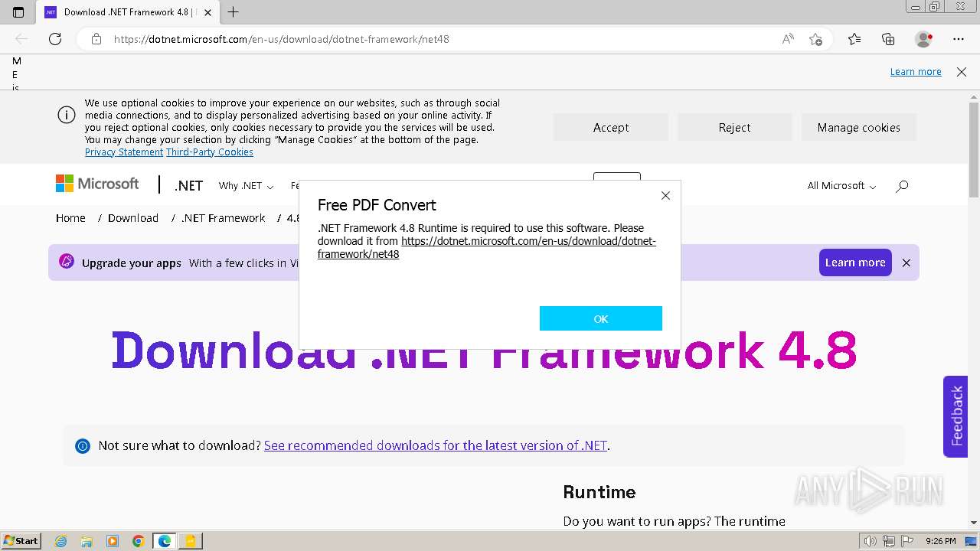The height and width of the screenshot is (551, 980).
Task: Open the Privacy Statement link
Action: 124,152
